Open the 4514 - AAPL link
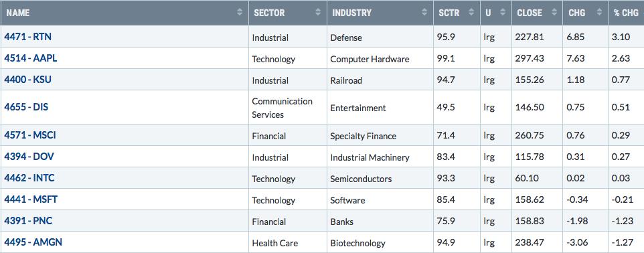Screen dimensions: 644x253 (x=31, y=58)
